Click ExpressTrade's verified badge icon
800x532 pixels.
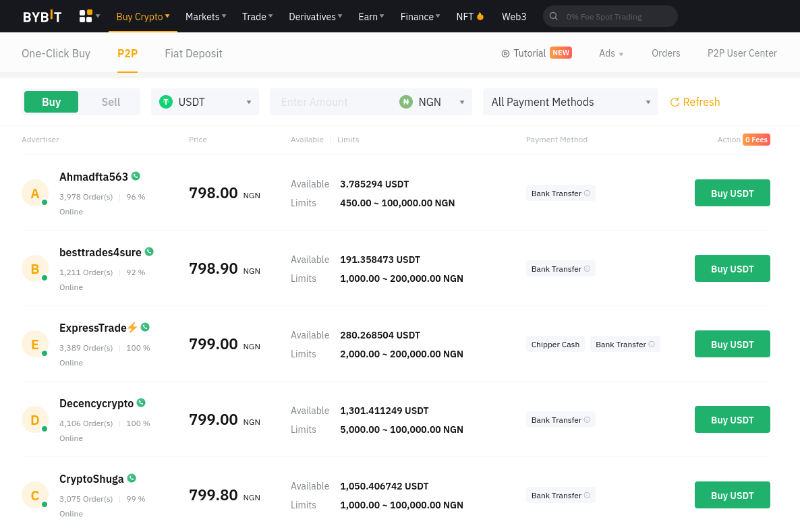tap(145, 327)
